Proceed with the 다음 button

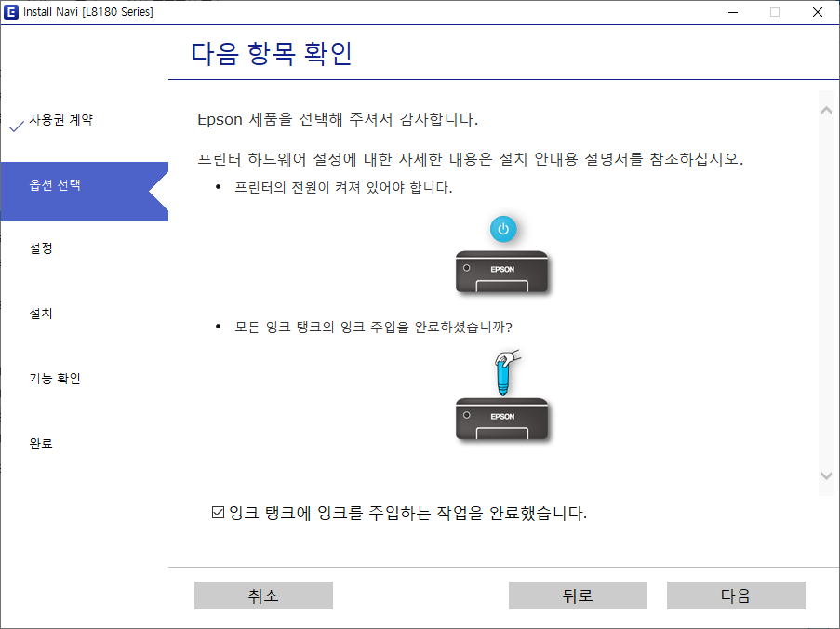pyautogui.click(x=736, y=596)
